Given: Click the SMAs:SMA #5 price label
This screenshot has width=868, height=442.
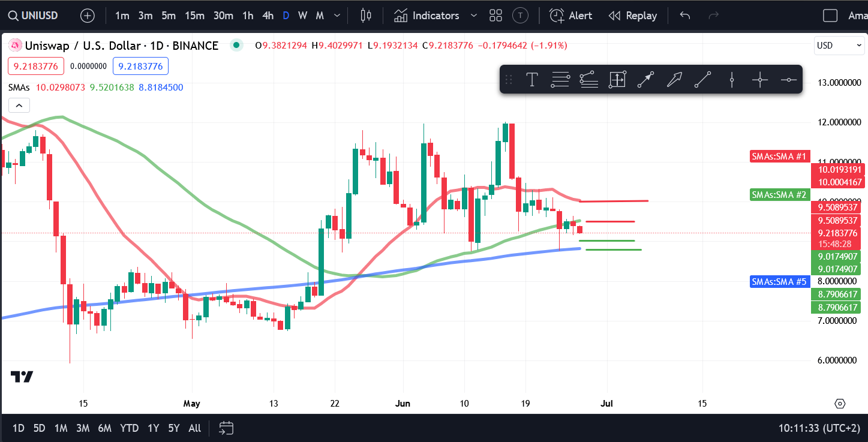Looking at the screenshot, I should tap(780, 282).
